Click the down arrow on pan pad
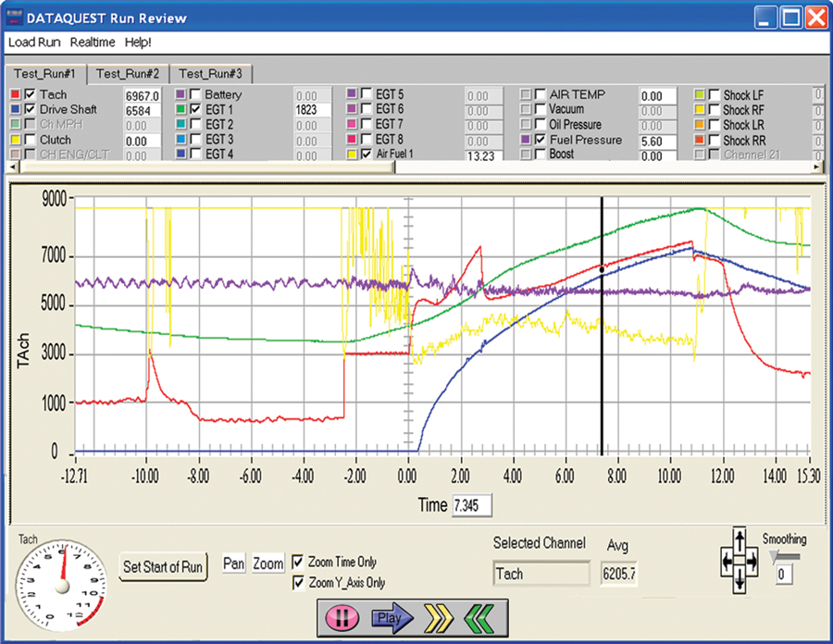The width and height of the screenshot is (833, 644). pyautogui.click(x=739, y=580)
